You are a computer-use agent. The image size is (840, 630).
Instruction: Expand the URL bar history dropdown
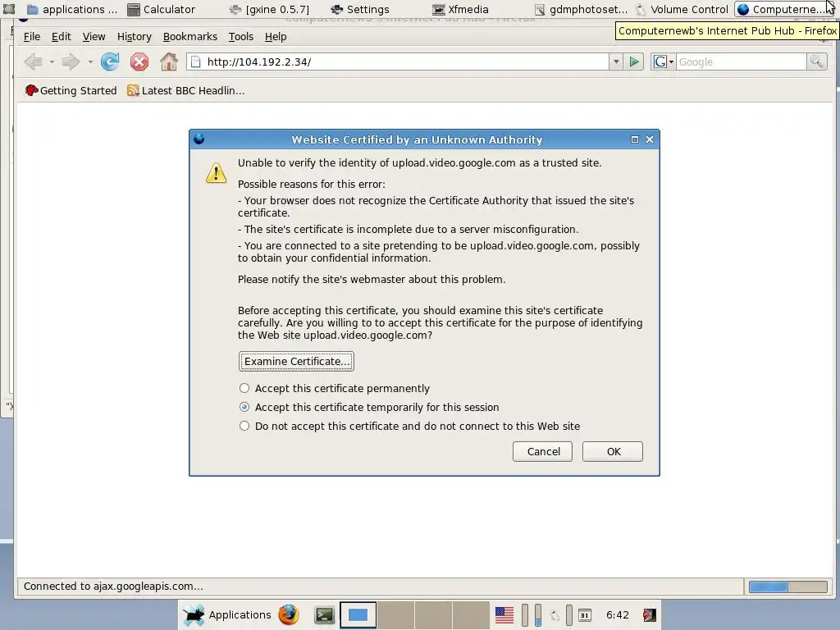615,62
